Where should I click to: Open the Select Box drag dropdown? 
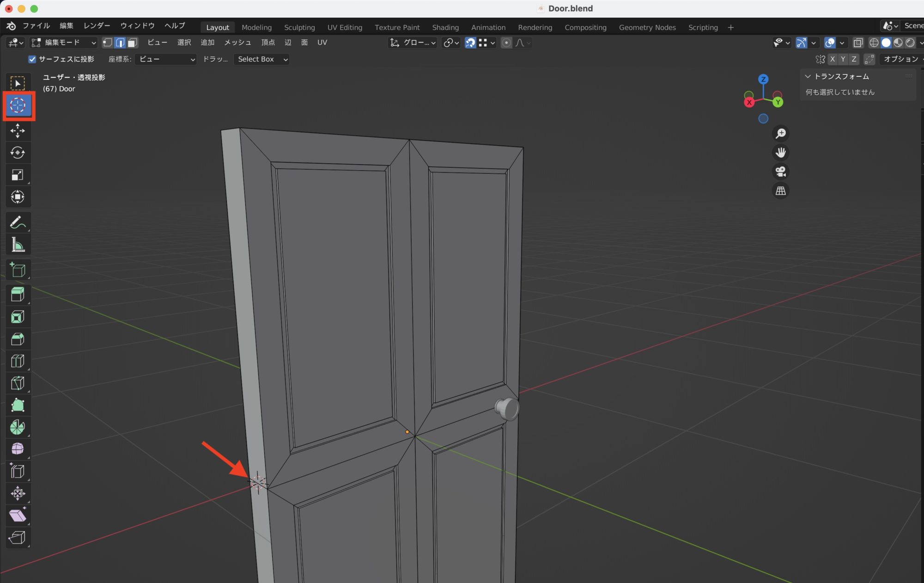coord(262,59)
